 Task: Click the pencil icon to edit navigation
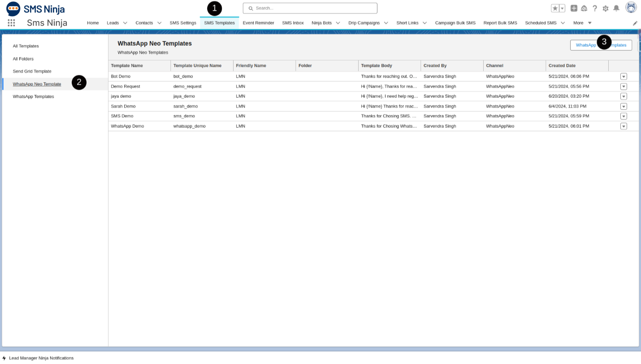point(635,23)
